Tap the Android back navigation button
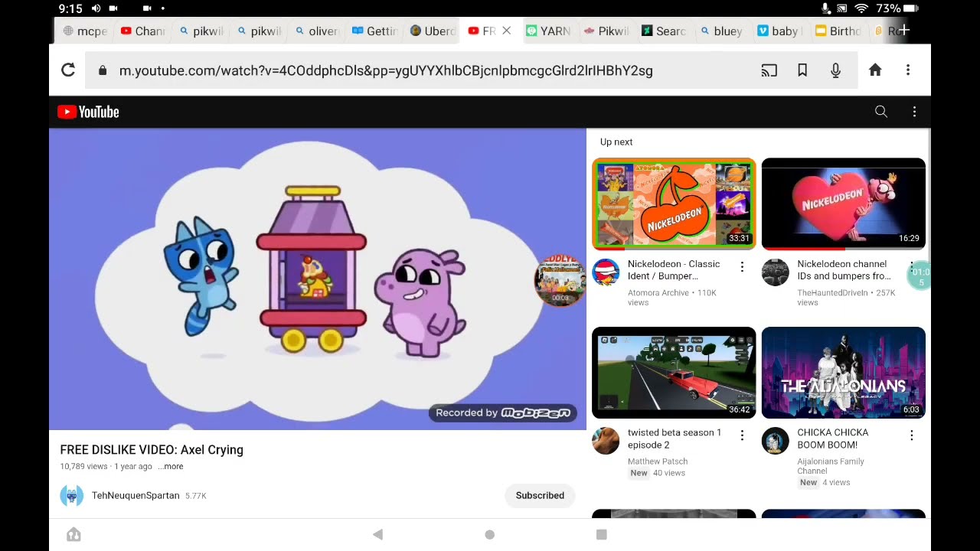 (377, 535)
